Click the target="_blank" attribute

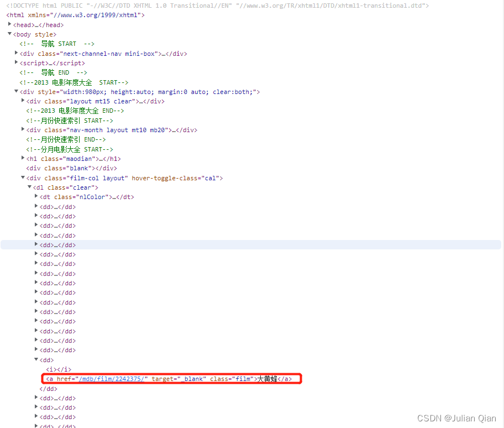(x=179, y=379)
